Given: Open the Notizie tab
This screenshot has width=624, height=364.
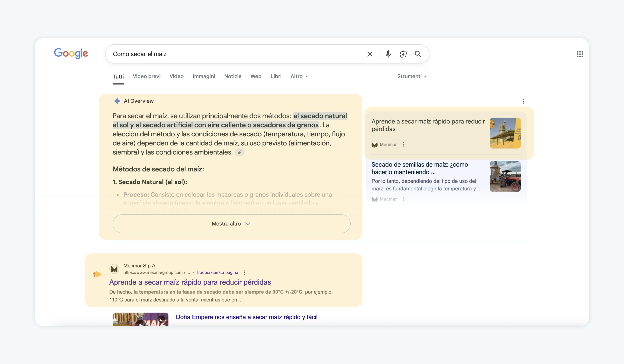Looking at the screenshot, I should click(233, 76).
